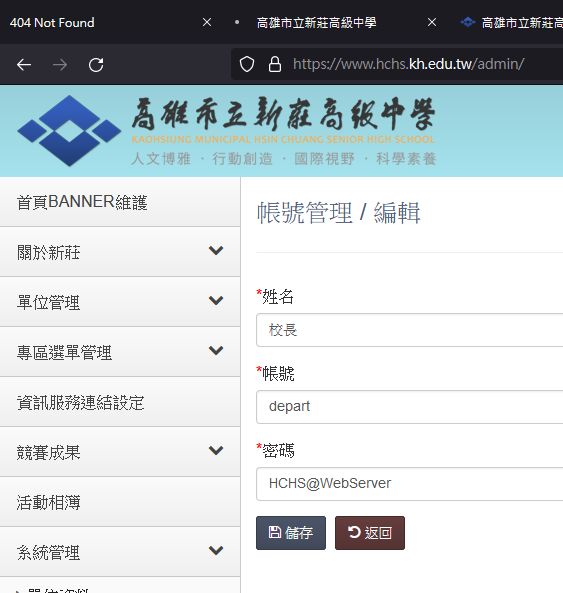Expand the 單位管理 menu chevron

click(x=216, y=300)
